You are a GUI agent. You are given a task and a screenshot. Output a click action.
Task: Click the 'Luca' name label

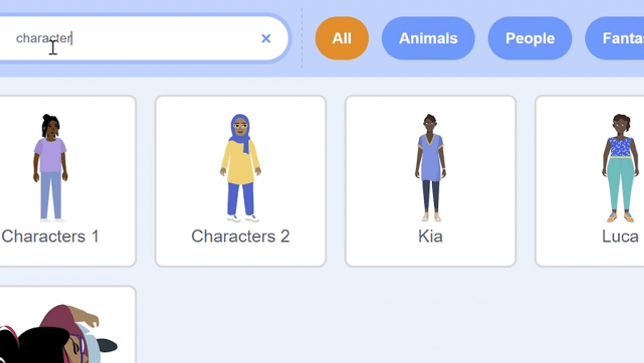coord(620,236)
